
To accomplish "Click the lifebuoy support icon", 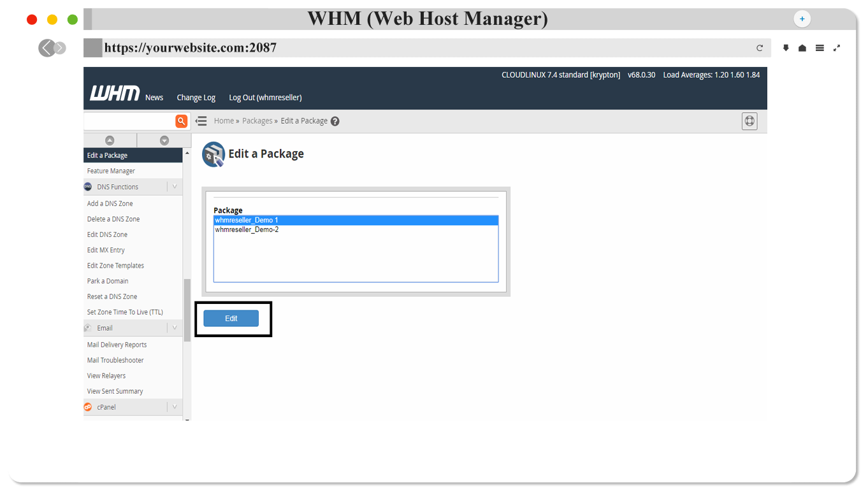I will (749, 121).
